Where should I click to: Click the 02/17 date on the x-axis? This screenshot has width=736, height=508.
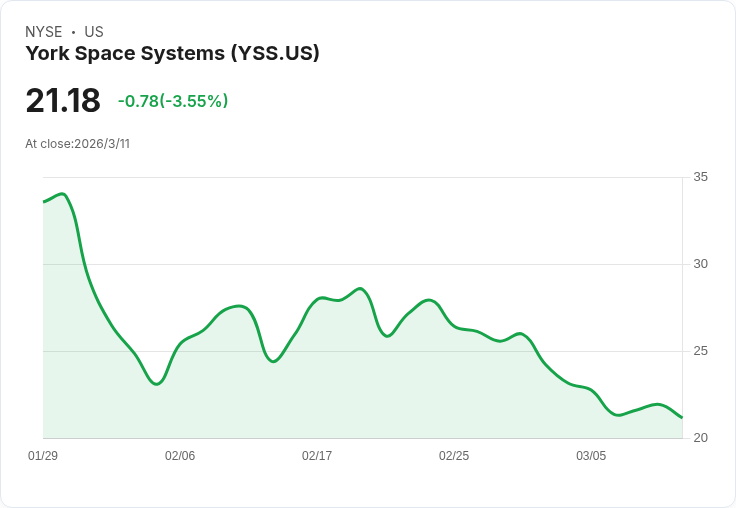(317, 456)
